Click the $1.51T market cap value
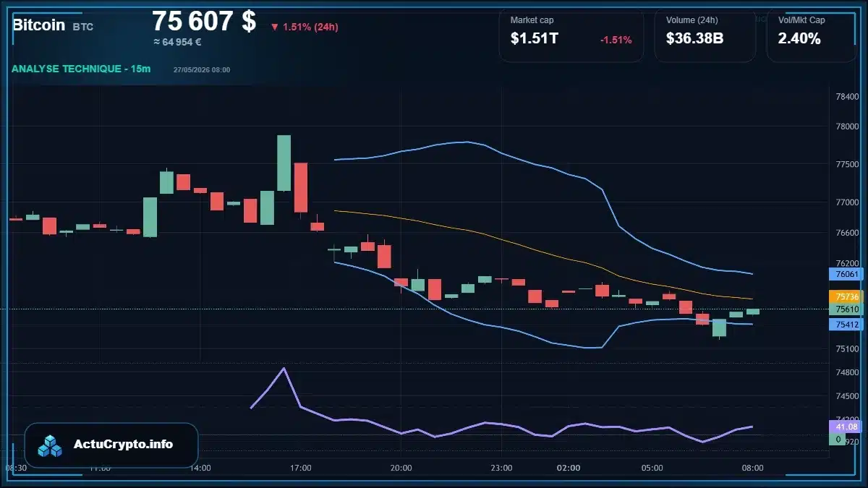 pyautogui.click(x=534, y=39)
